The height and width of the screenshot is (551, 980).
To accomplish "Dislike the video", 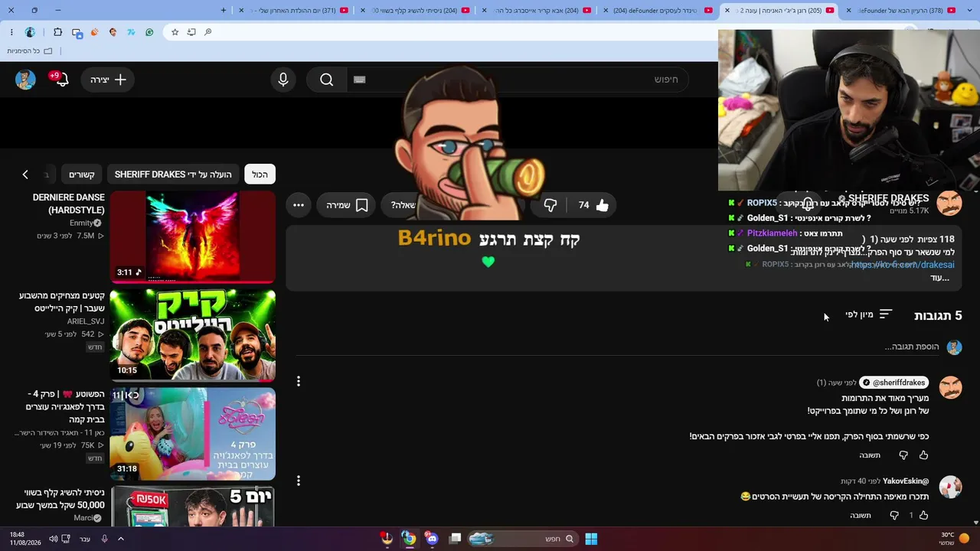I will (x=550, y=205).
